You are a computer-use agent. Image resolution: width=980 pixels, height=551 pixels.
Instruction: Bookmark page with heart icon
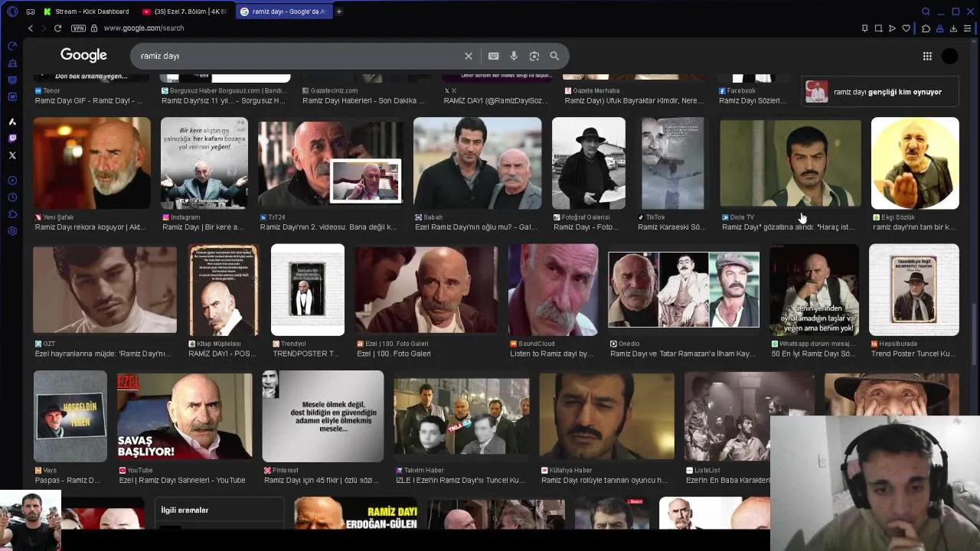[906, 28]
